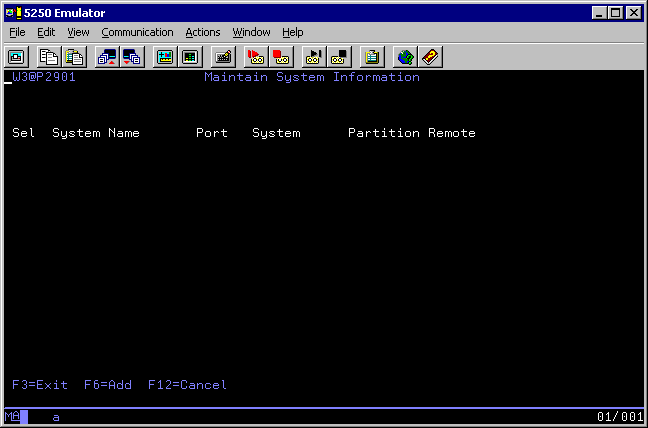Image resolution: width=648 pixels, height=428 pixels.
Task: Play a macro using the Play icon
Action: 314,57
